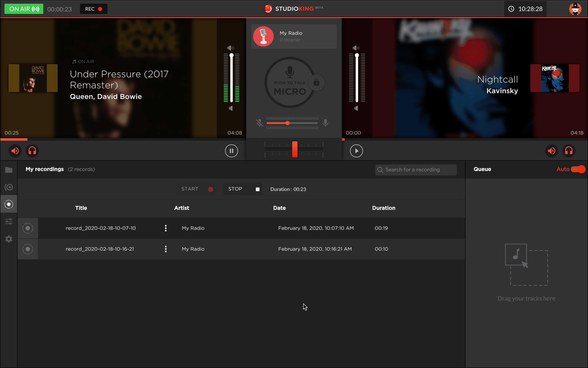
Task: Toggle left deck headphones monitoring
Action: (x=32, y=151)
